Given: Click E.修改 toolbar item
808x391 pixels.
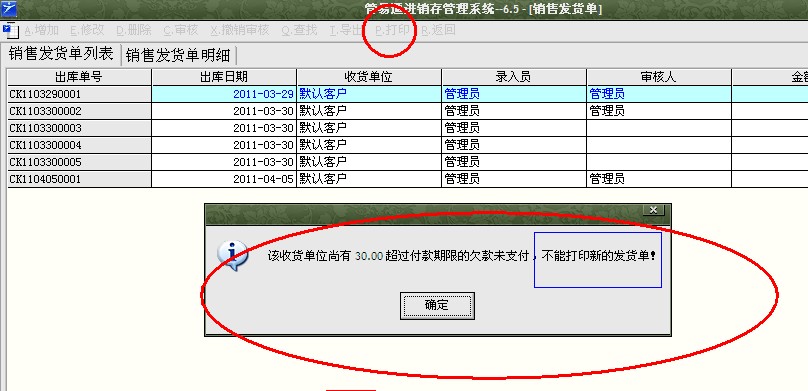Looking at the screenshot, I should [x=87, y=30].
